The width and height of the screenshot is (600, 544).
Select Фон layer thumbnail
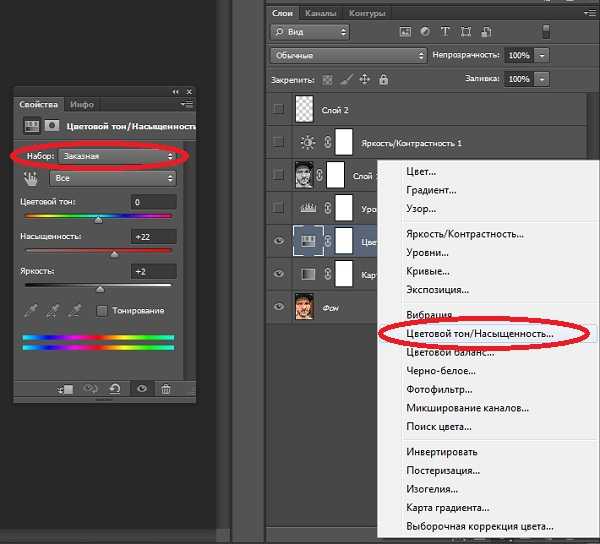304,306
